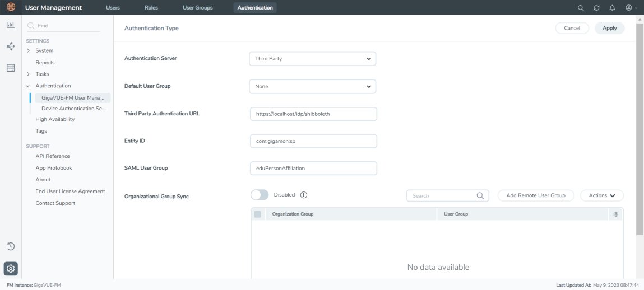Switch to the Roles tab
The width and height of the screenshot is (644, 290).
pyautogui.click(x=151, y=8)
